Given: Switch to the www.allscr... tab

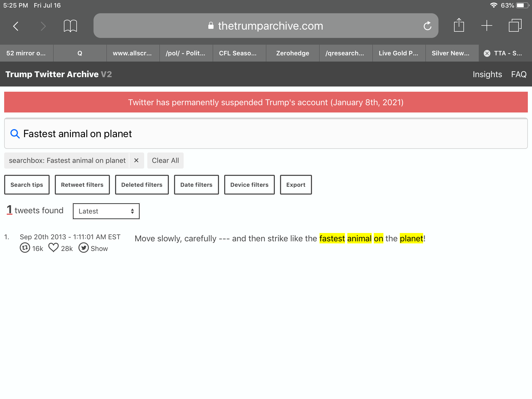Looking at the screenshot, I should (133, 53).
